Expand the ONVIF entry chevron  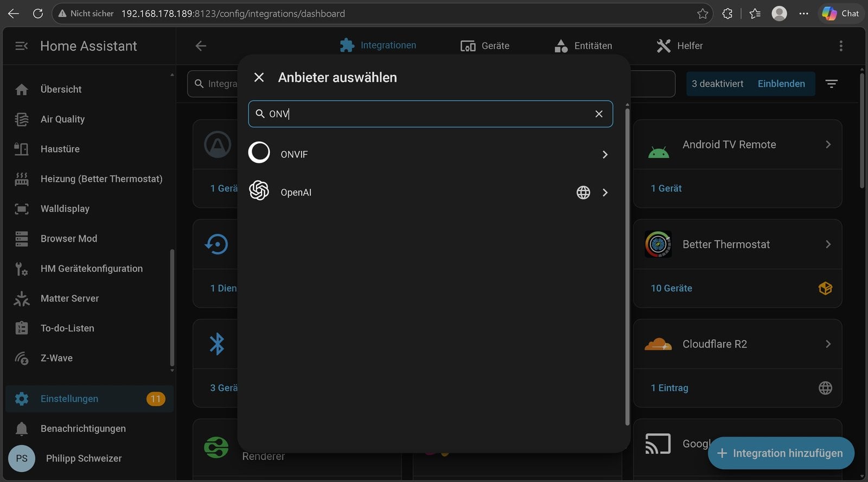(x=605, y=155)
